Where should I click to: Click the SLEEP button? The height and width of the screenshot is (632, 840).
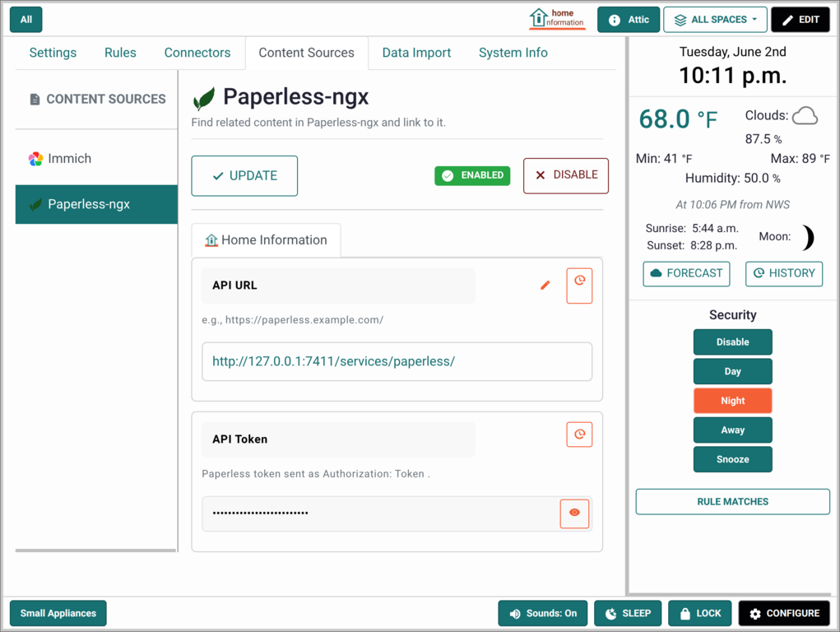click(x=628, y=613)
